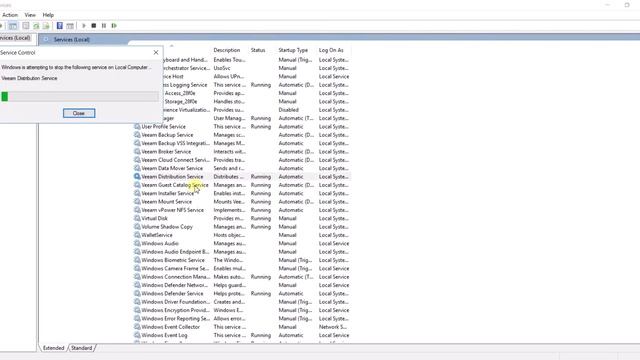
Task: Click the 'Mounts Vee...' description cell
Action: point(229,202)
